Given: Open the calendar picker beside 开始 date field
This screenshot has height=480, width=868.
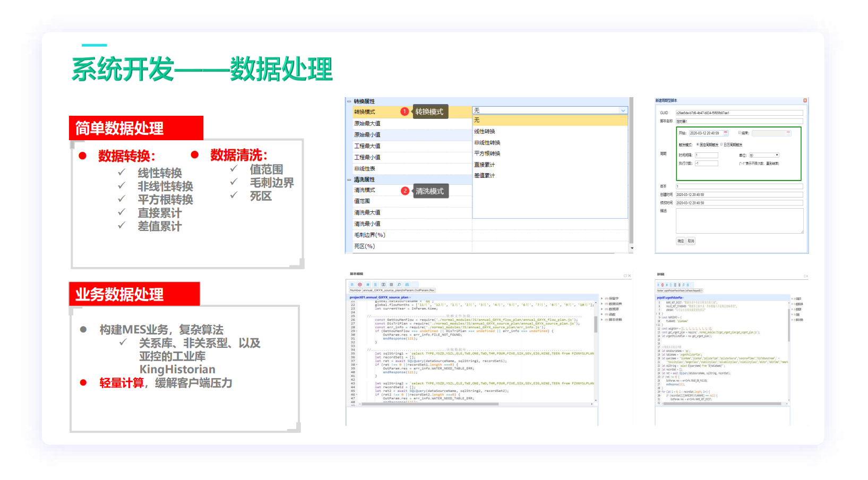Looking at the screenshot, I should 726,133.
